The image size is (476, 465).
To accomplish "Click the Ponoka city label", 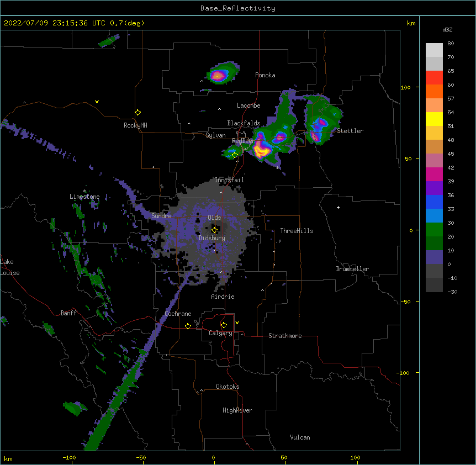I will [265, 75].
